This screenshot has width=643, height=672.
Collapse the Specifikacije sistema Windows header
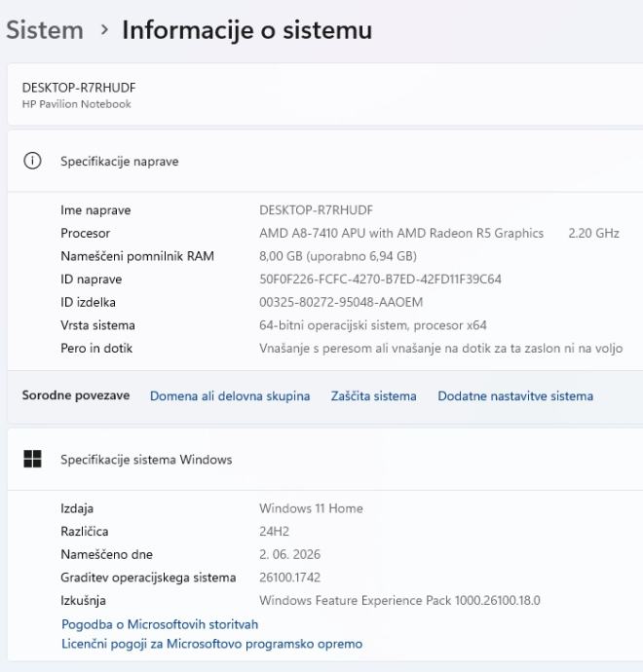325,459
